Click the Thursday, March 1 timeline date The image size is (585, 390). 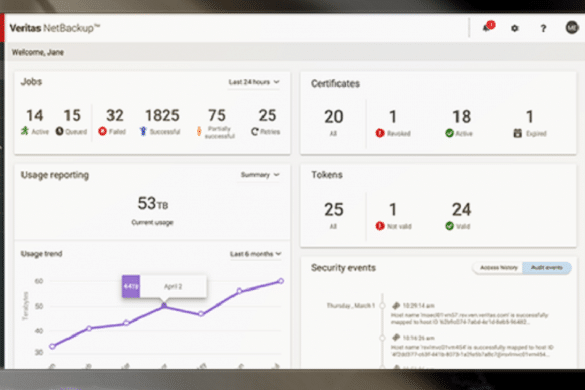pos(351,306)
